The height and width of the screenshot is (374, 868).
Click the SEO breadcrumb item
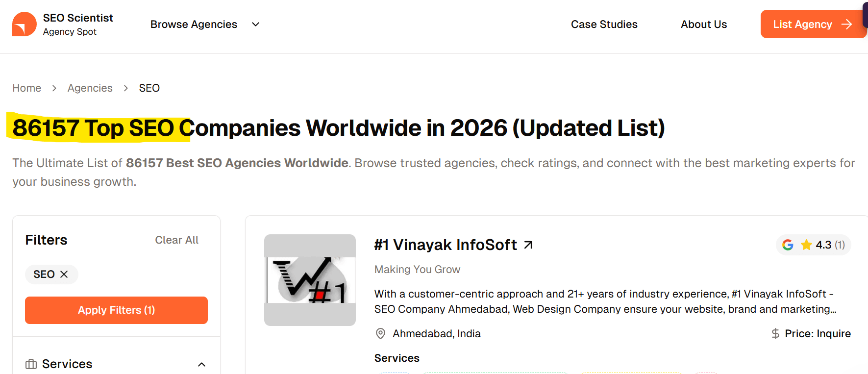click(149, 88)
